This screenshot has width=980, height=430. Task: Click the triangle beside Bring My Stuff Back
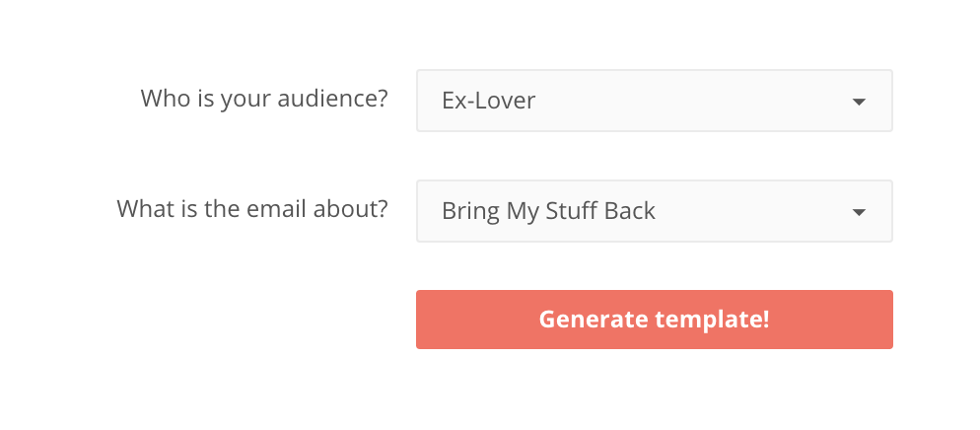[859, 212]
